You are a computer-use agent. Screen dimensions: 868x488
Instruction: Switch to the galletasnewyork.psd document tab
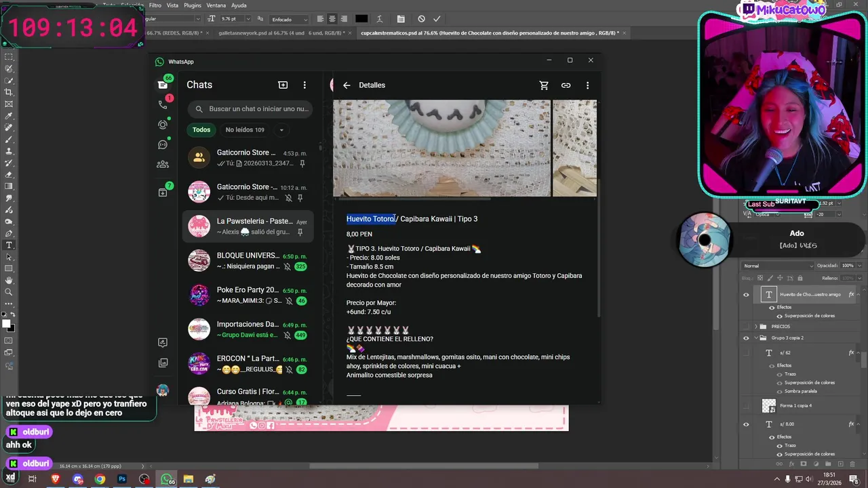pos(281,33)
